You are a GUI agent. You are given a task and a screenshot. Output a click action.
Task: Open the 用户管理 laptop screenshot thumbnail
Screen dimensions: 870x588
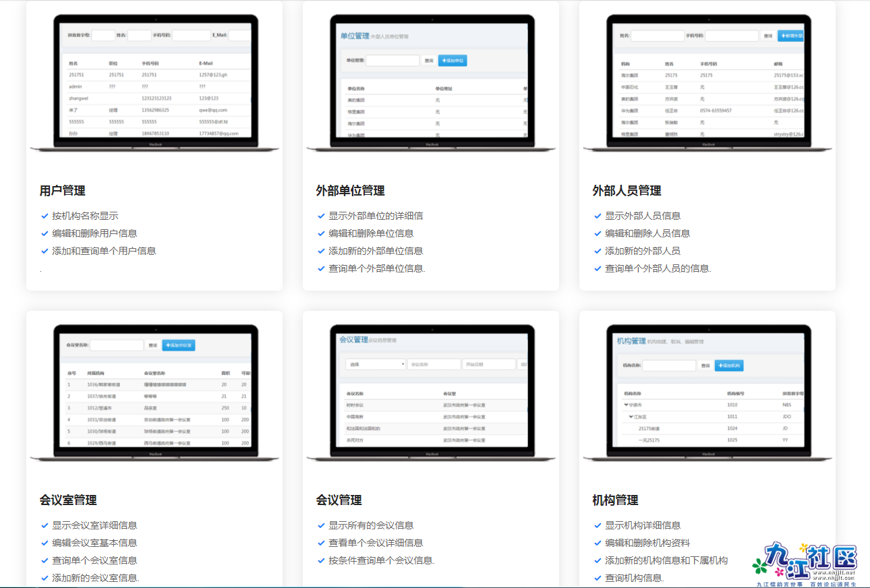click(154, 81)
